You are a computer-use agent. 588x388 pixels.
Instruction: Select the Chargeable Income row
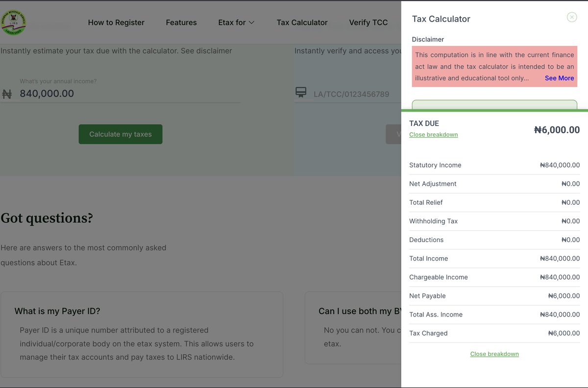point(494,277)
